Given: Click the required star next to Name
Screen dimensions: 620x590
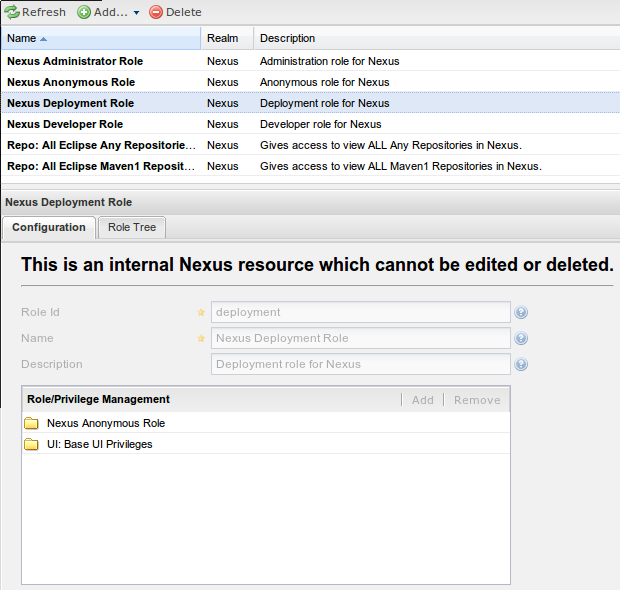Looking at the screenshot, I should (201, 338).
